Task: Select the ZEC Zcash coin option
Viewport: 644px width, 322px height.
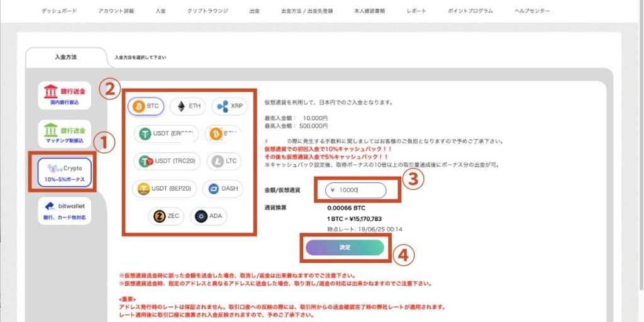Action: (166, 216)
